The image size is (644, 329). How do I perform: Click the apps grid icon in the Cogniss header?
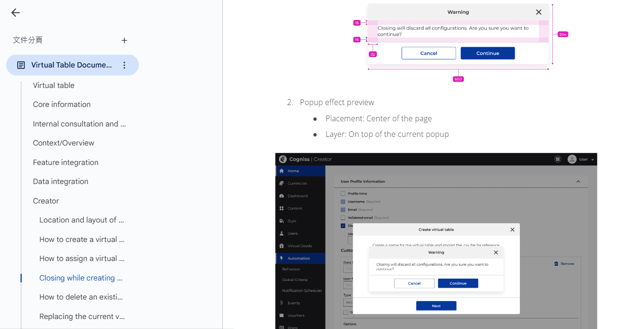[557, 159]
